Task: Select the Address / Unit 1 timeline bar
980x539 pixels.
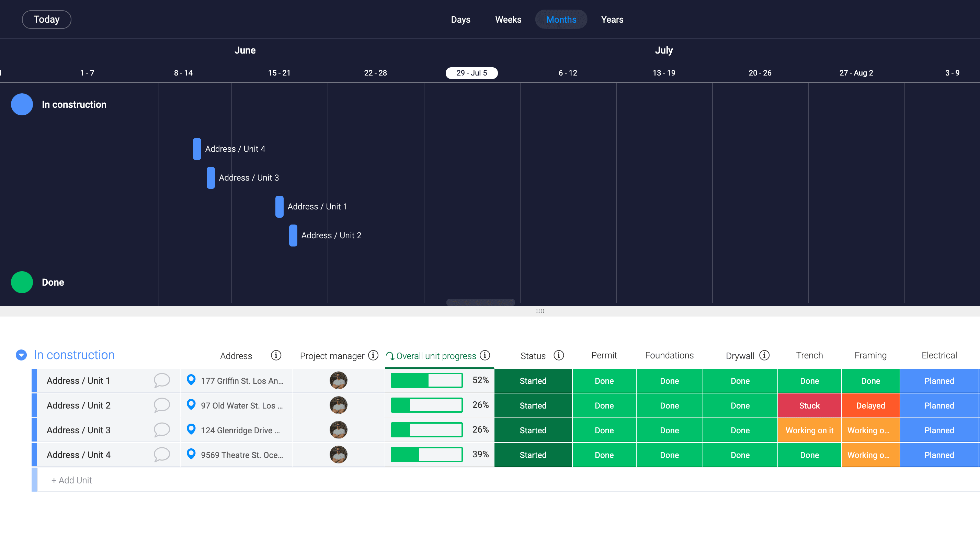Action: tap(280, 207)
